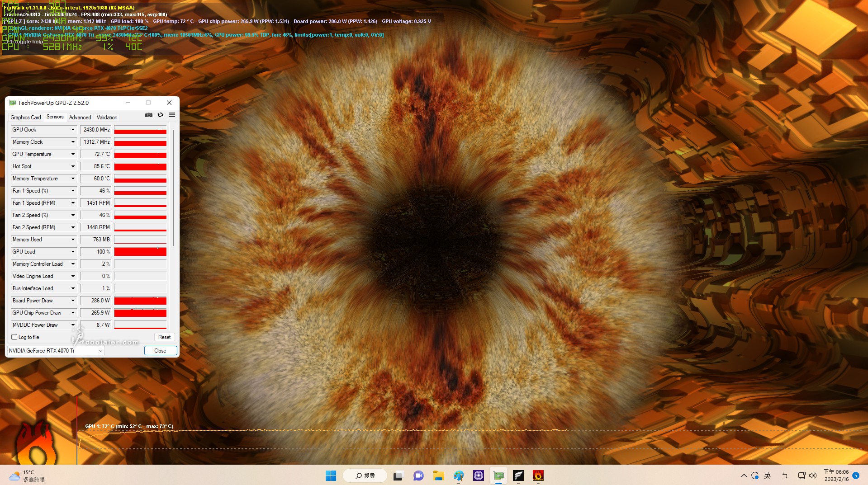This screenshot has height=485, width=868.
Task: Open the globe-style browser icon on taskbar
Action: click(458, 476)
